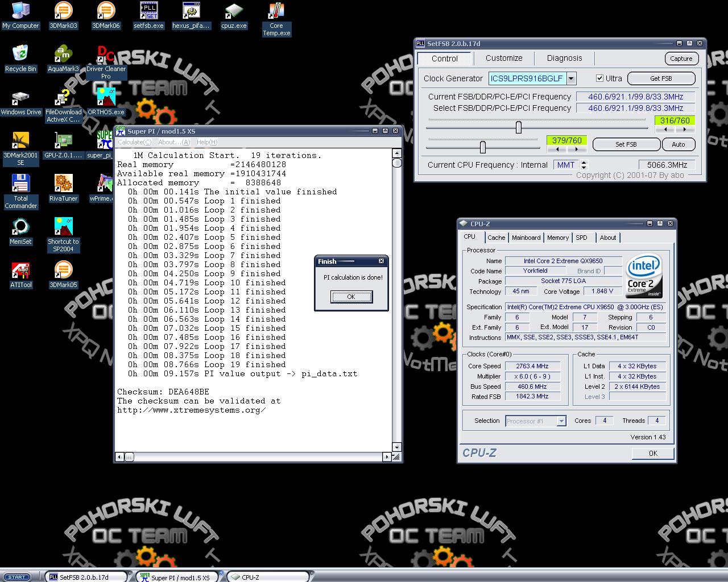Launch the MemSet icon

tap(20, 232)
